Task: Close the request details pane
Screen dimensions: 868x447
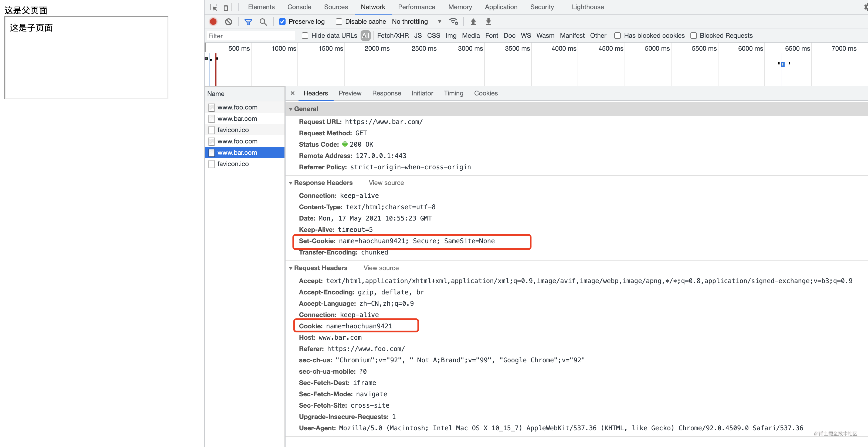Action: pos(292,93)
